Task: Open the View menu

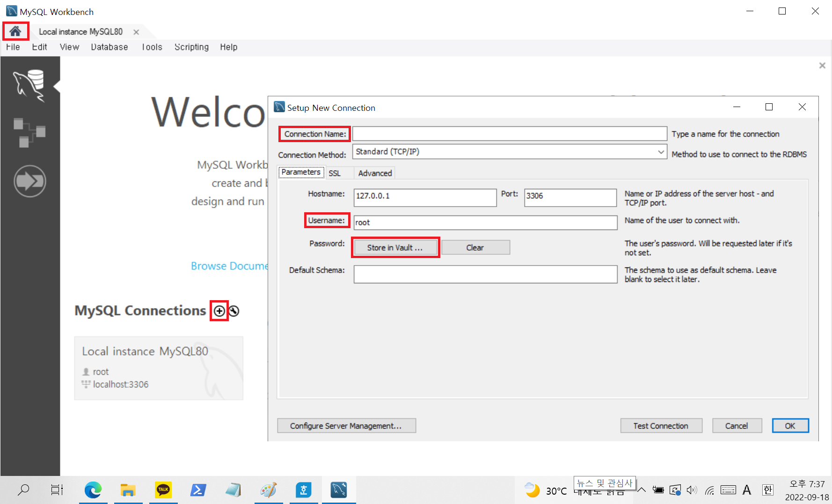Action: click(x=69, y=47)
